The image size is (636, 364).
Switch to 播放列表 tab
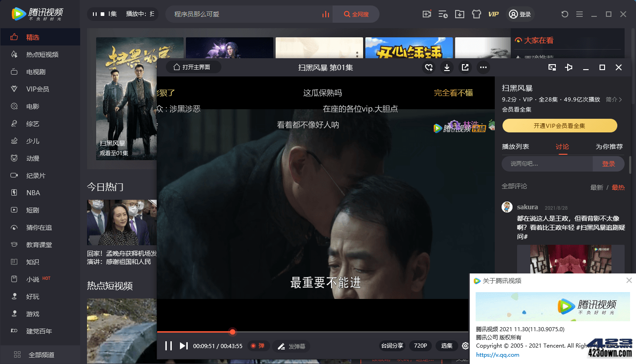(515, 147)
